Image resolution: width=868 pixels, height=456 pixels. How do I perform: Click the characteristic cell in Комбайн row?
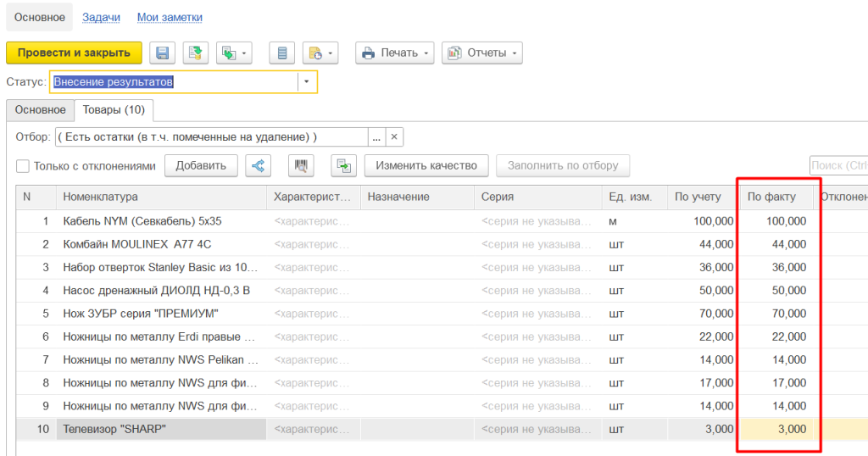click(314, 245)
